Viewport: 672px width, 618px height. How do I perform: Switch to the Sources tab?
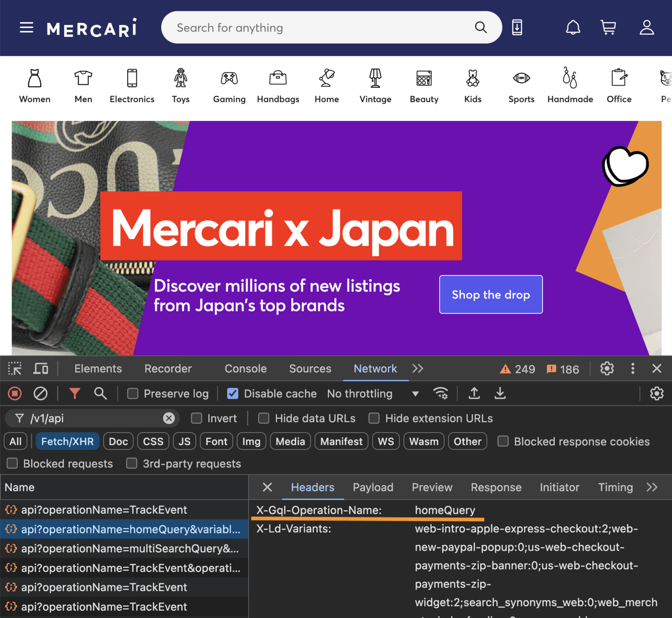click(x=310, y=369)
